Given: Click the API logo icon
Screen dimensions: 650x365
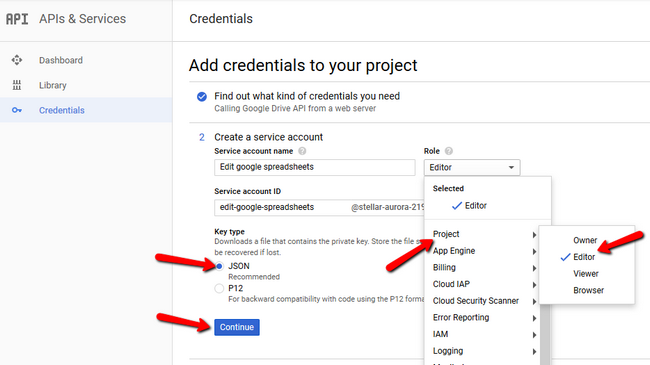Looking at the screenshot, I should tap(17, 19).
